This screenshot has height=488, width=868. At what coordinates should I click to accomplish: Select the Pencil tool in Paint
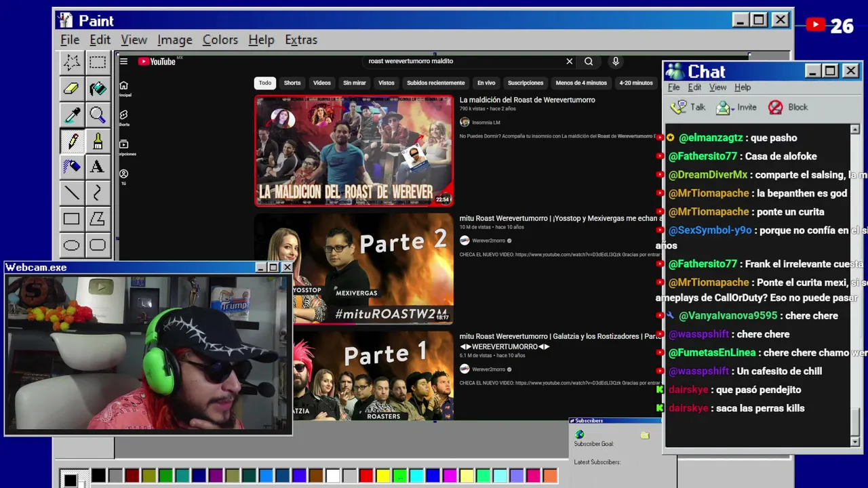pyautogui.click(x=71, y=141)
